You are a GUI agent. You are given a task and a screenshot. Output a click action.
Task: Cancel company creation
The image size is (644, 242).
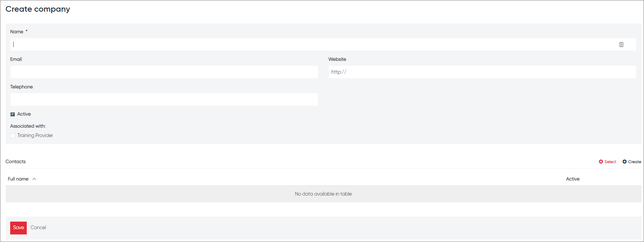[x=38, y=228]
